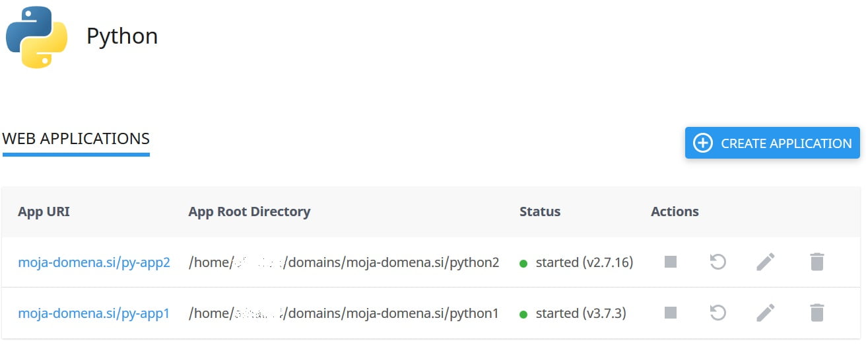Delete the py-app1 application
Image resolution: width=868 pixels, height=347 pixels.
[817, 313]
